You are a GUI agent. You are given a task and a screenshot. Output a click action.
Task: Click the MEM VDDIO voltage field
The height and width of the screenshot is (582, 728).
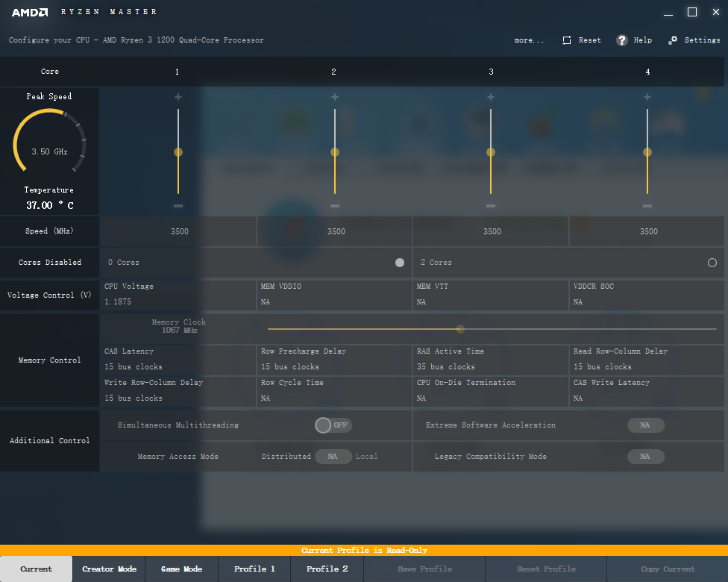pos(334,295)
